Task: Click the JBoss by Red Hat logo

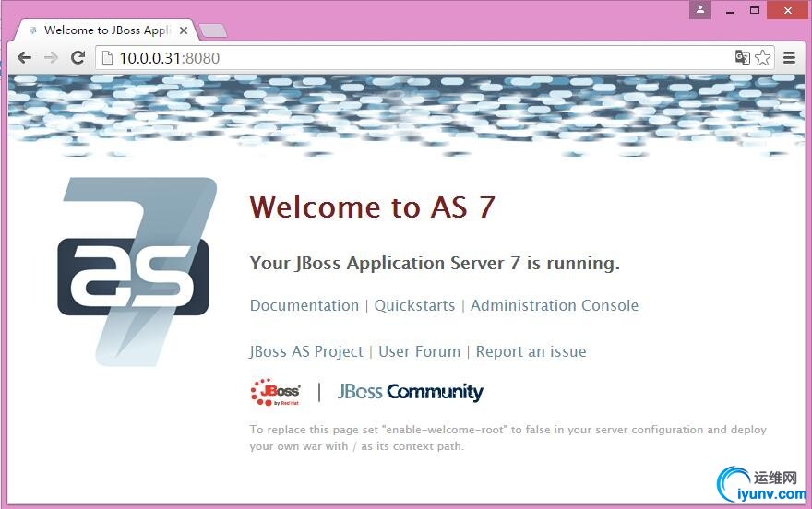Action: click(275, 392)
